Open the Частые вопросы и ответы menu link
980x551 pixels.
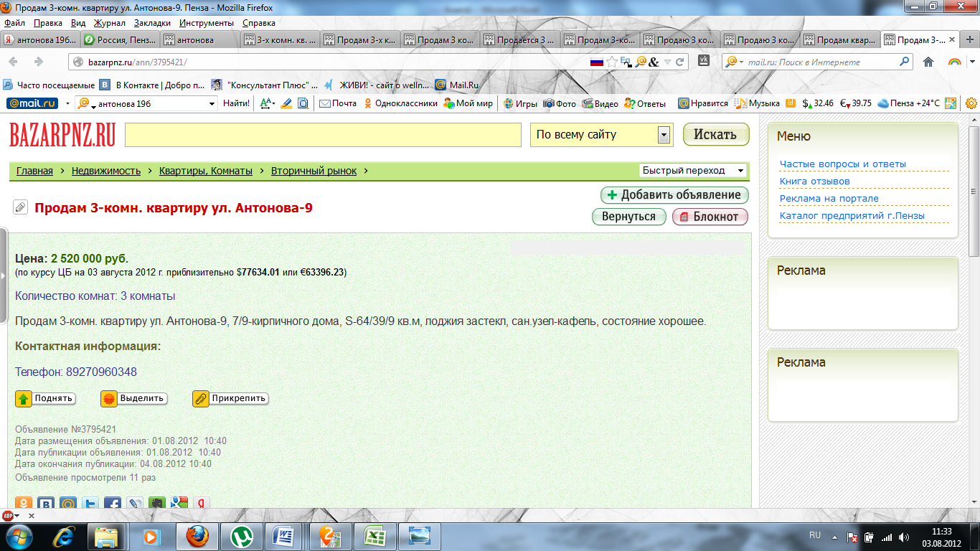pos(843,164)
